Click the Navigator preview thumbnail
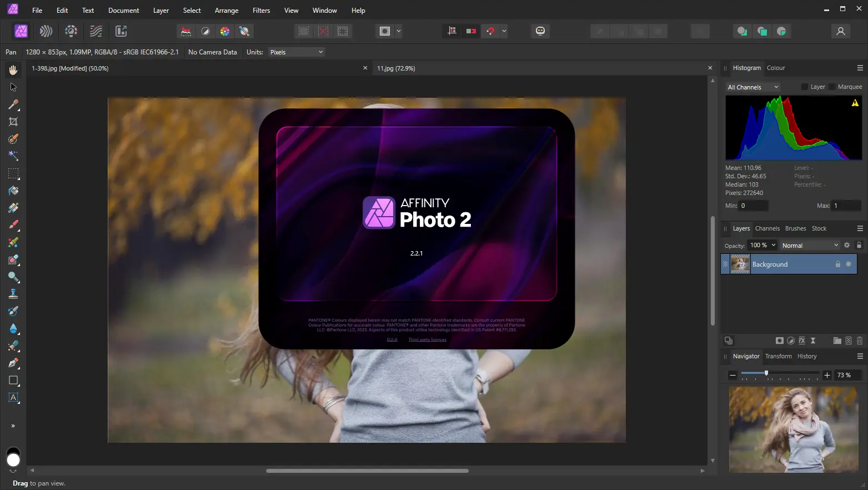The height and width of the screenshot is (490, 868). tap(793, 429)
